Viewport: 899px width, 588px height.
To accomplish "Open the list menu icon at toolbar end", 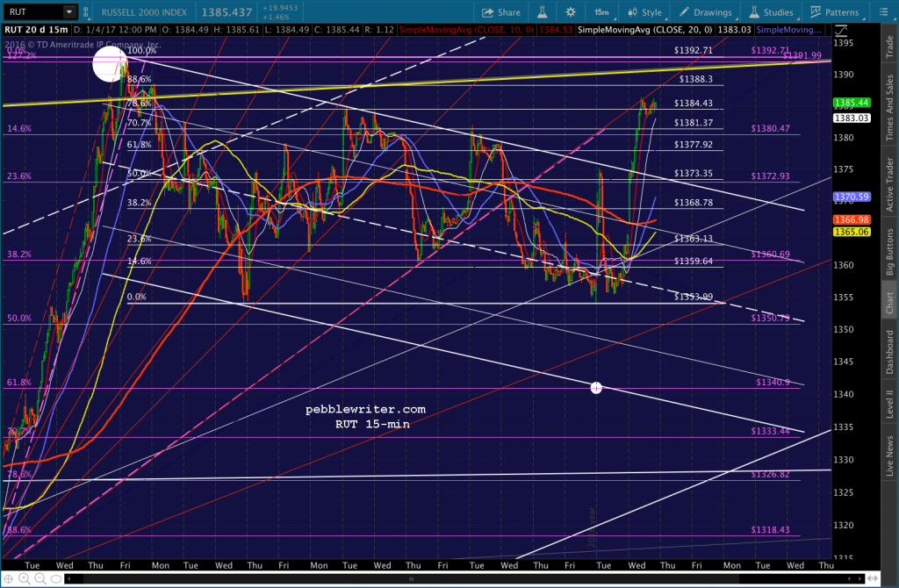I will [x=883, y=12].
